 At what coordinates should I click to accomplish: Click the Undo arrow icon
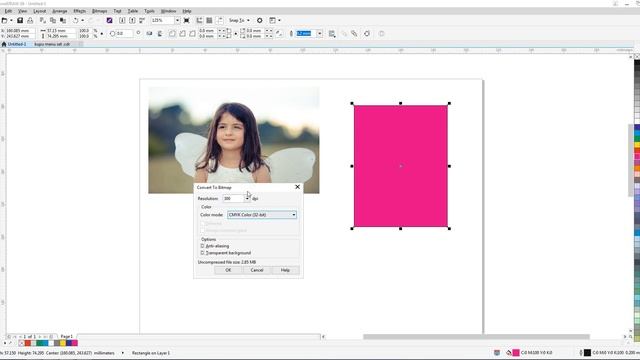pos(76,20)
